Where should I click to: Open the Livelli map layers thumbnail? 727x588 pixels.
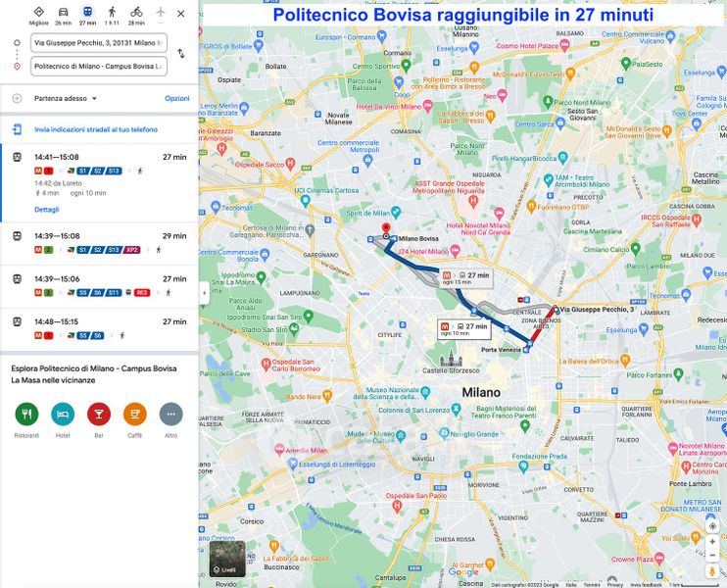pyautogui.click(x=227, y=558)
